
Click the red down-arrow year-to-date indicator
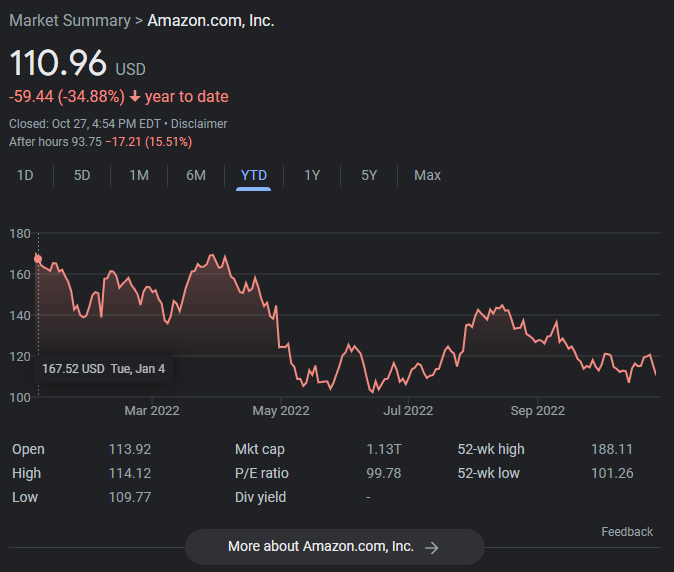coord(134,97)
